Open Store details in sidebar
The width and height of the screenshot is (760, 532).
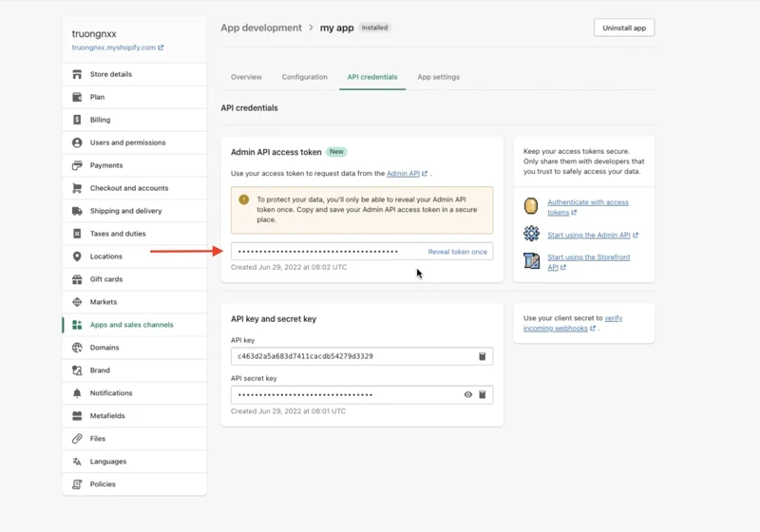(x=134, y=74)
